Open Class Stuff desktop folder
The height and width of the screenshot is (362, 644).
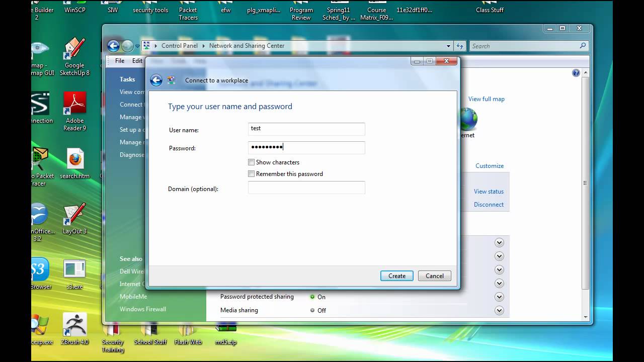click(490, 7)
